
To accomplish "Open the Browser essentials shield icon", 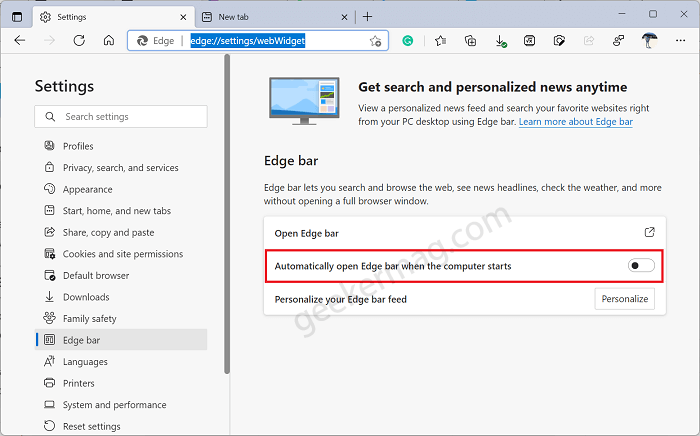I will tap(559, 41).
